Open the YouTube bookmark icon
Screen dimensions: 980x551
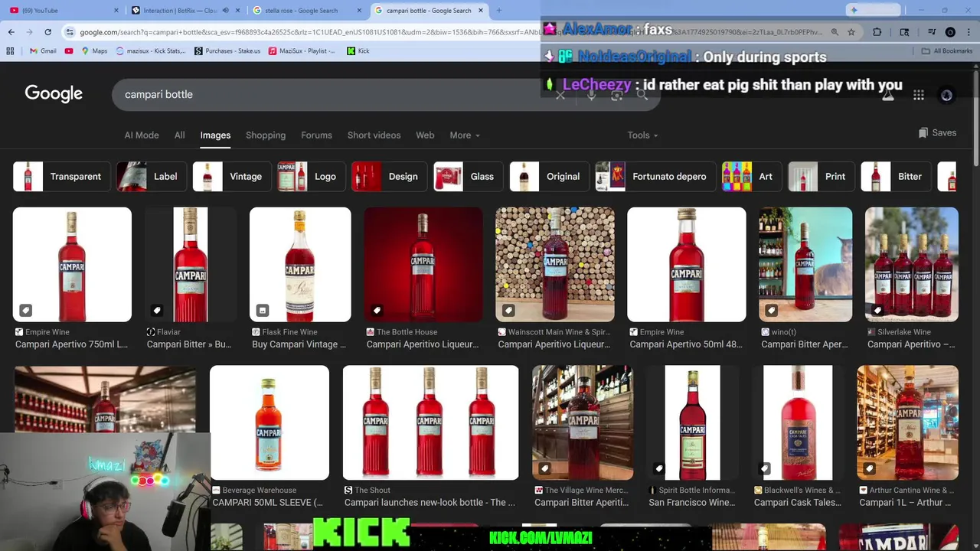point(69,51)
